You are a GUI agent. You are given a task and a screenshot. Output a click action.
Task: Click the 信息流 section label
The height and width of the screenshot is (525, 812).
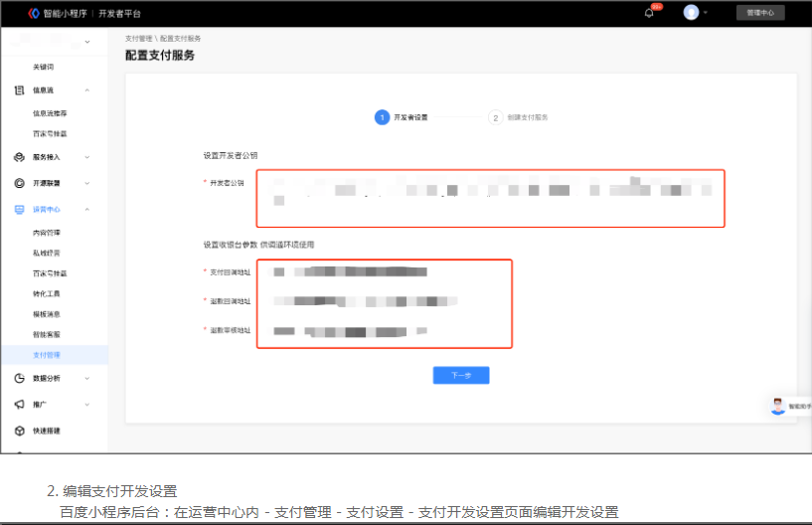click(x=43, y=90)
